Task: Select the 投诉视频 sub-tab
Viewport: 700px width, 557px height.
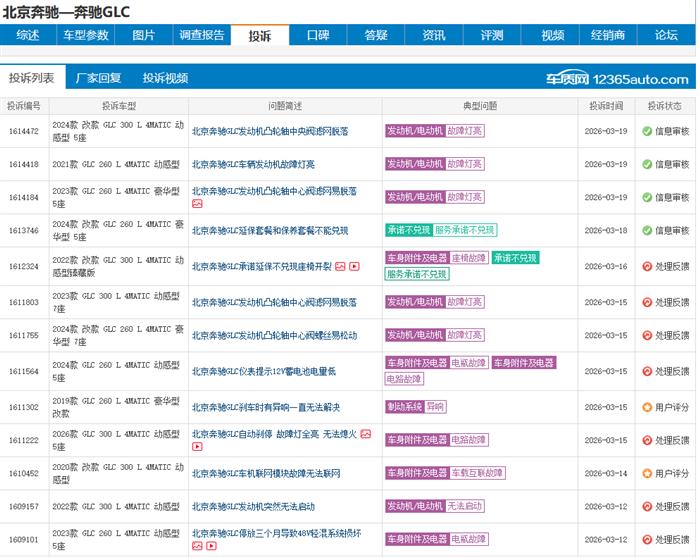Action: (x=165, y=78)
